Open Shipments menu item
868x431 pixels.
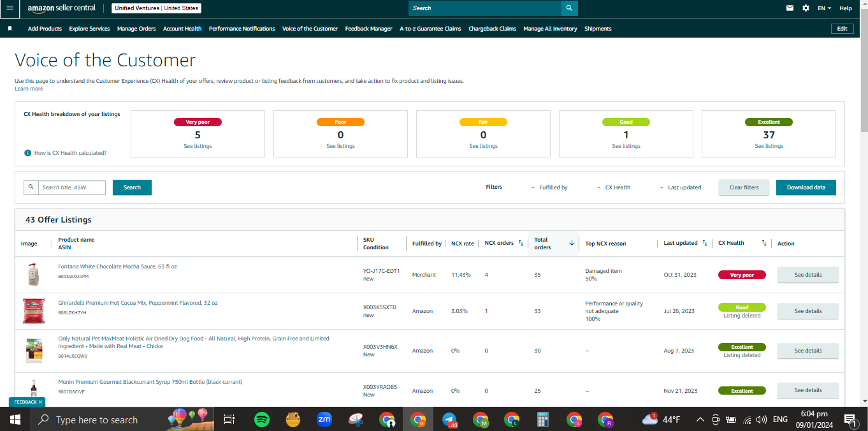(x=598, y=29)
